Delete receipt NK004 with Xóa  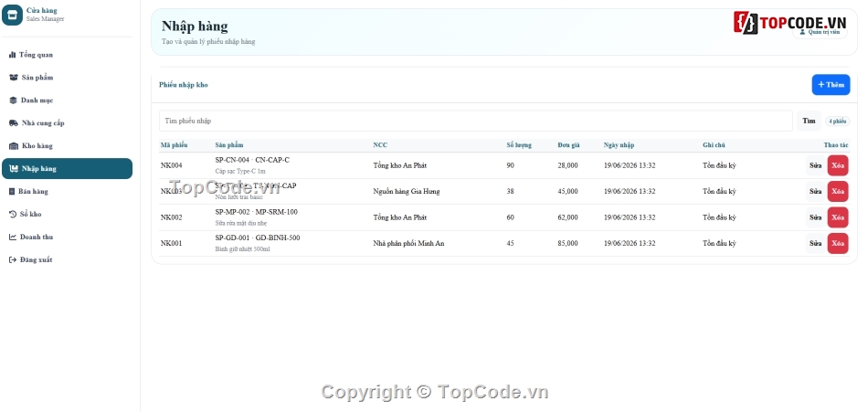pyautogui.click(x=838, y=165)
